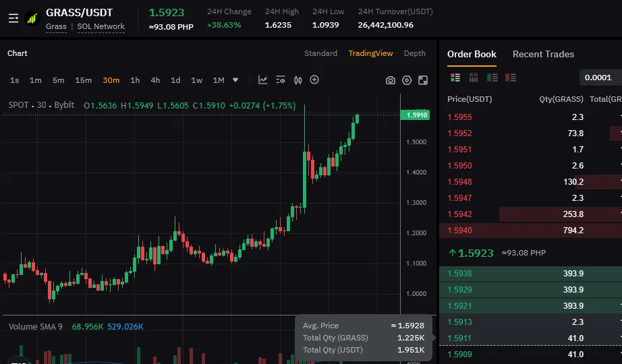Expand more timeframes dropdown arrow
Viewport: 622px width, 364px height.
[x=235, y=80]
